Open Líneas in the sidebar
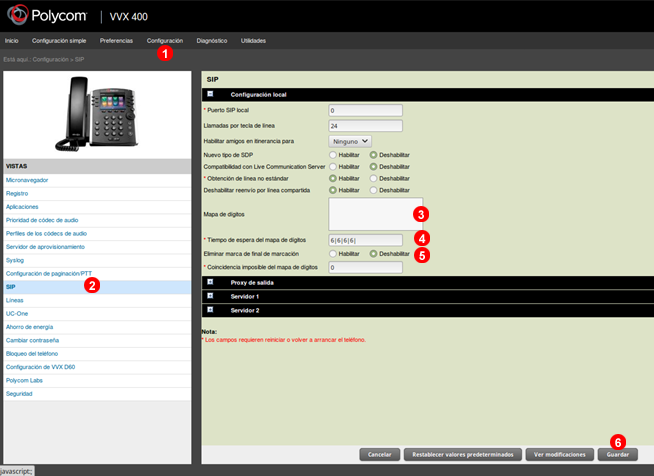Image resolution: width=654 pixels, height=476 pixels. pos(97,300)
